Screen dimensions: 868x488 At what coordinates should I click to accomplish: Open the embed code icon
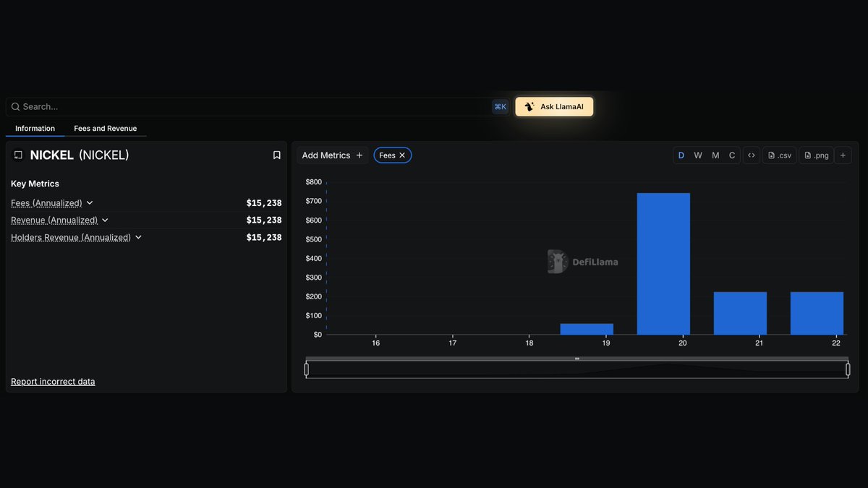[752, 155]
